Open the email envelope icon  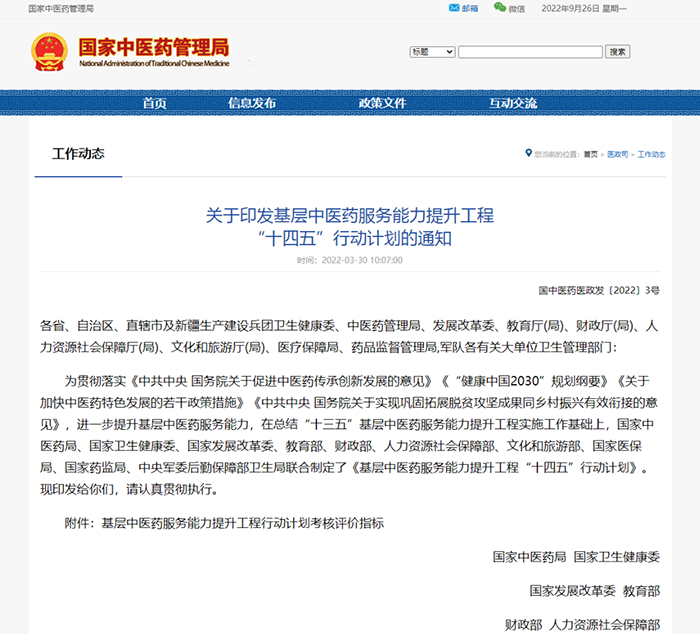point(454,8)
